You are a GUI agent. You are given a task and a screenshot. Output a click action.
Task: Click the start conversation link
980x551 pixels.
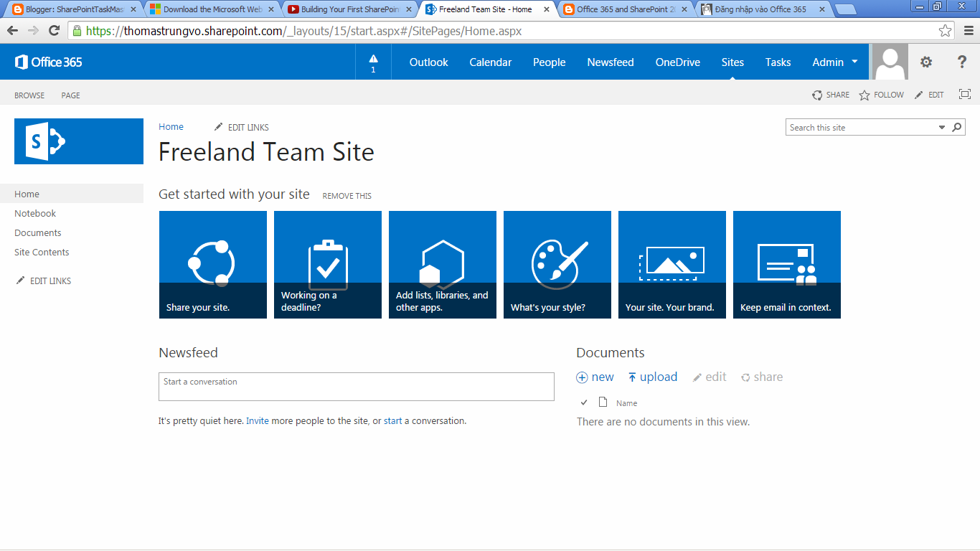(x=393, y=421)
